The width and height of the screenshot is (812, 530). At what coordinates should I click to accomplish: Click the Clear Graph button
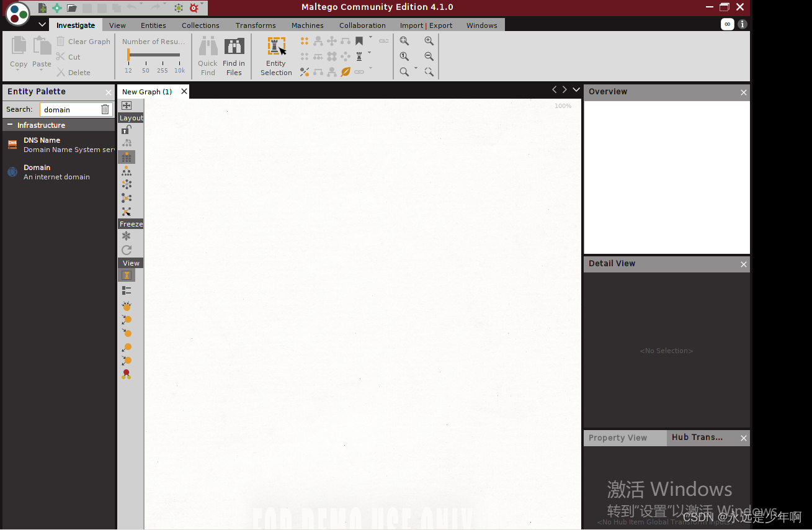[83, 42]
